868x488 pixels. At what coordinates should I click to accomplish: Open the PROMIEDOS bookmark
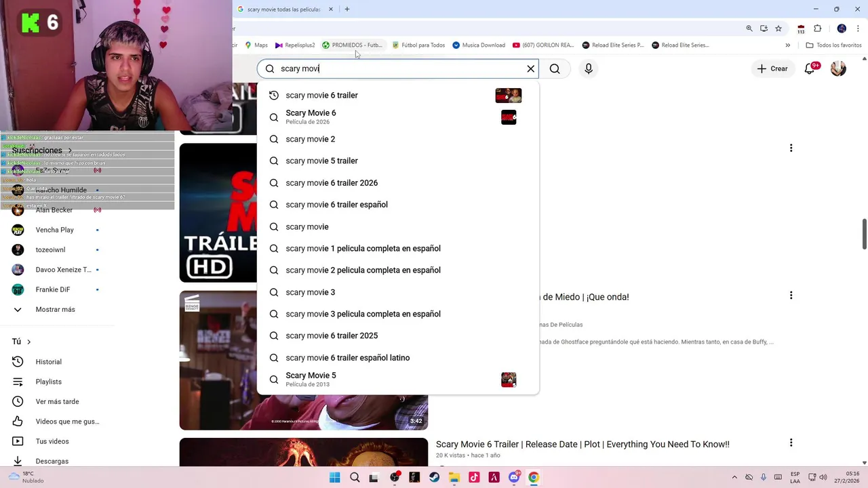tap(352, 45)
